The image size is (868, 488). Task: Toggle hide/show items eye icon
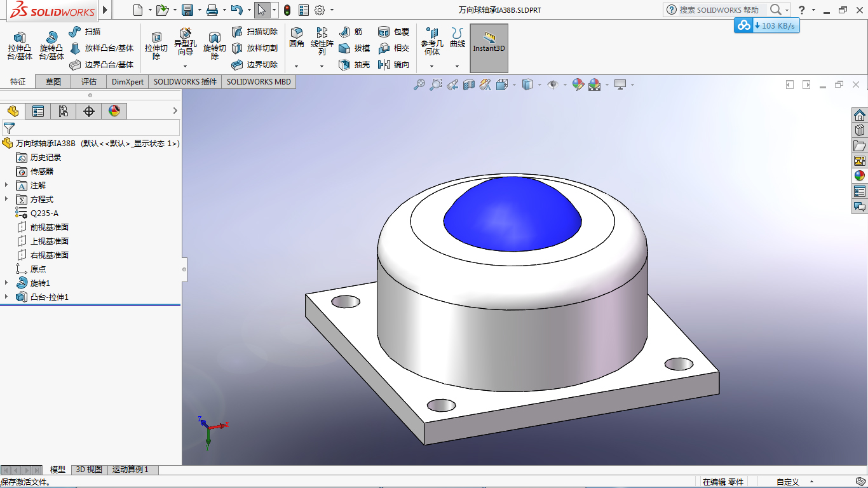click(x=553, y=85)
